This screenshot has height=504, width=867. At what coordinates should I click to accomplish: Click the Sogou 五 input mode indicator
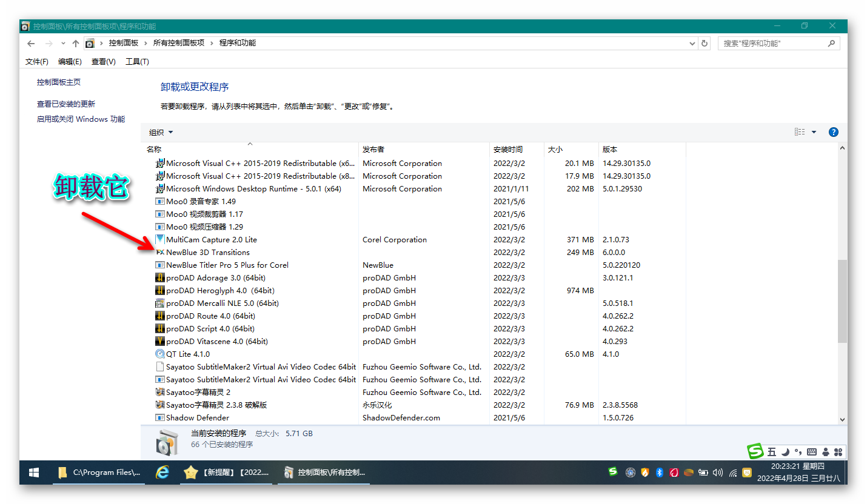point(771,452)
